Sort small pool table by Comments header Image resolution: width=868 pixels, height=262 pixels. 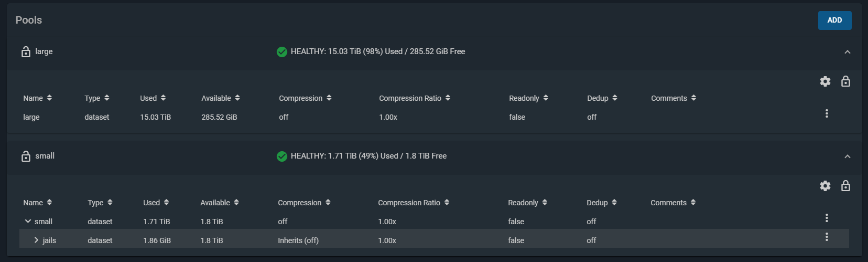(674, 203)
